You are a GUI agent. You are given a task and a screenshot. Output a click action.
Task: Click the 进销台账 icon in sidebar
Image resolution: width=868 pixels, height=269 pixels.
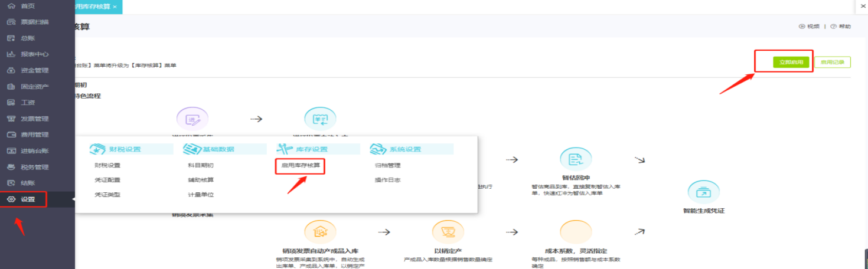(10, 151)
